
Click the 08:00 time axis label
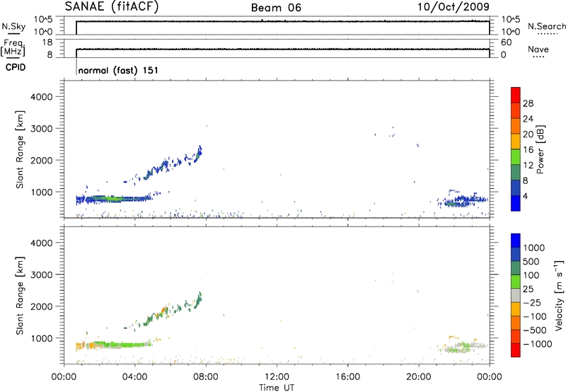pos(206,377)
